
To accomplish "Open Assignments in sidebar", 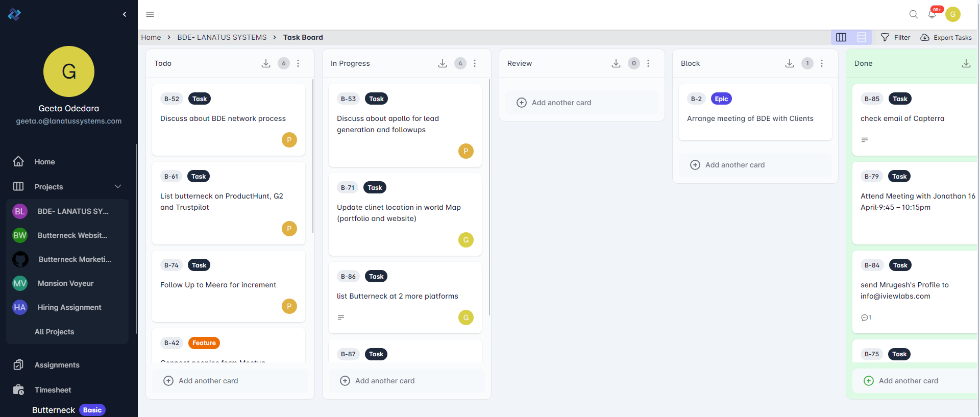I will tap(57, 365).
